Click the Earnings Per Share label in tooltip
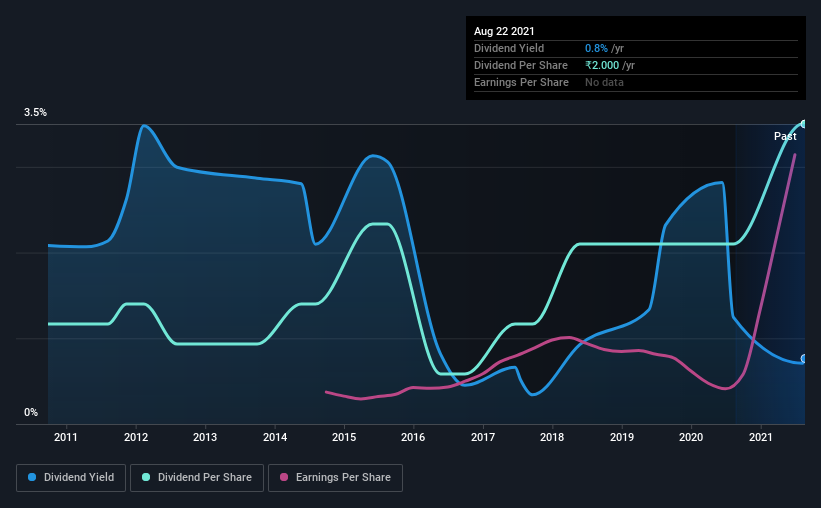The image size is (821, 508). point(521,82)
